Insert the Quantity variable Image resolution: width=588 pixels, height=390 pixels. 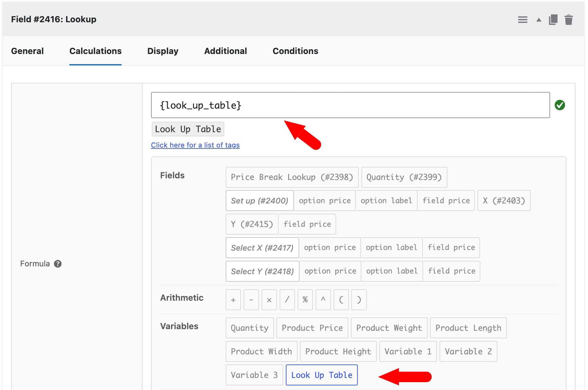[250, 328]
